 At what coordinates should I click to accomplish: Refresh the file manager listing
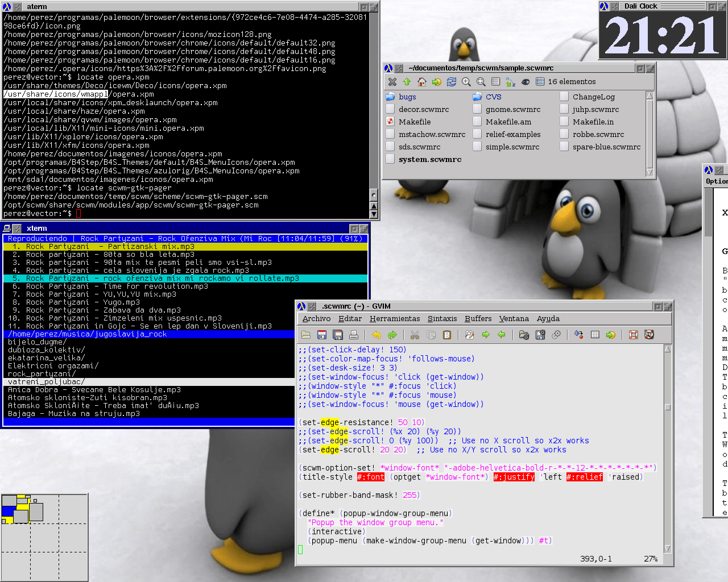[452, 82]
